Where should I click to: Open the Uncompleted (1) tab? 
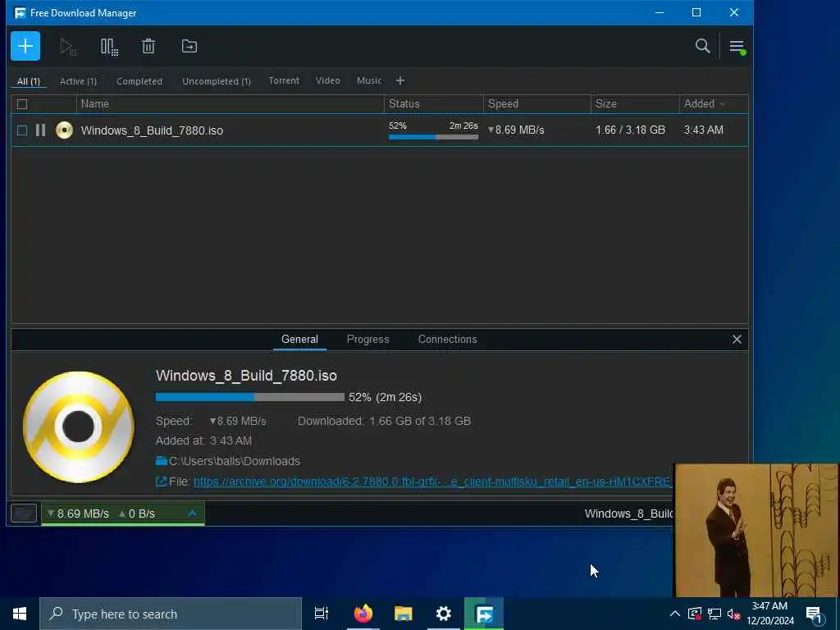click(x=217, y=81)
